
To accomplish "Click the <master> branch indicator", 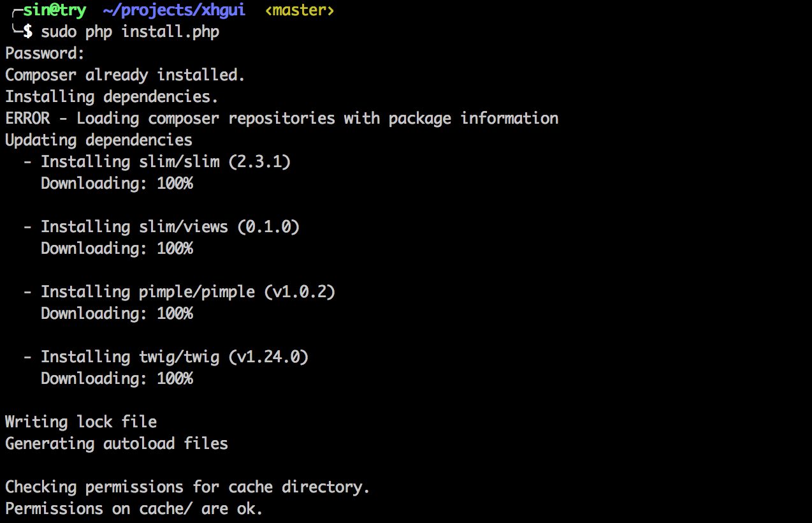I will 299,10.
